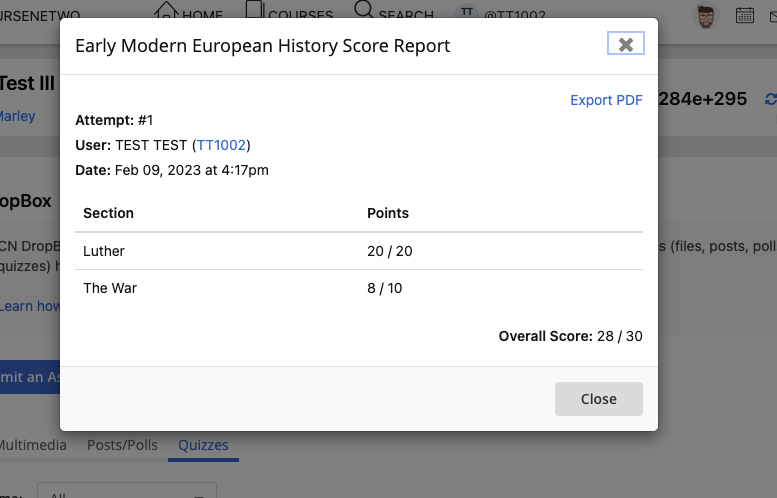Image resolution: width=777 pixels, height=498 pixels.
Task: Switch to the Posts/Polls tab
Action: pos(122,445)
